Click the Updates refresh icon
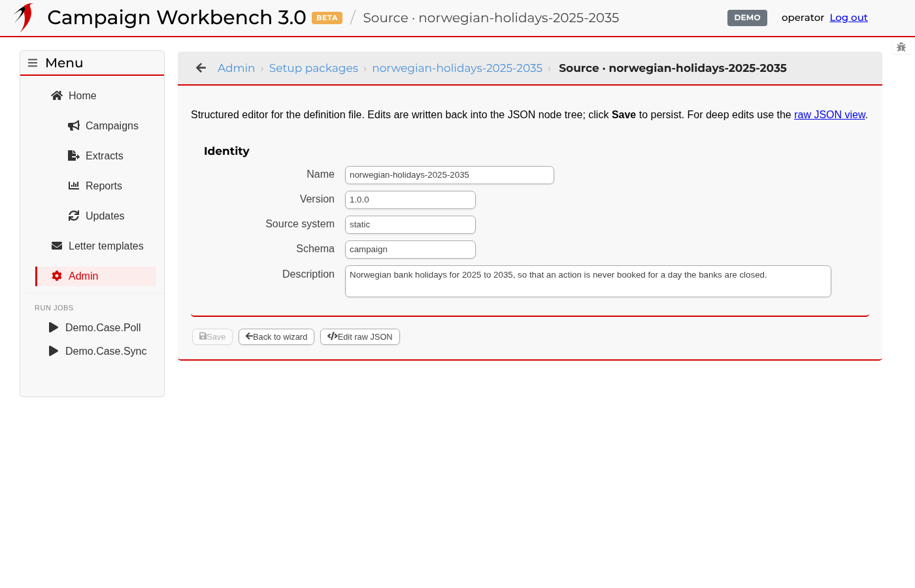The width and height of the screenshot is (915, 588). tap(74, 216)
